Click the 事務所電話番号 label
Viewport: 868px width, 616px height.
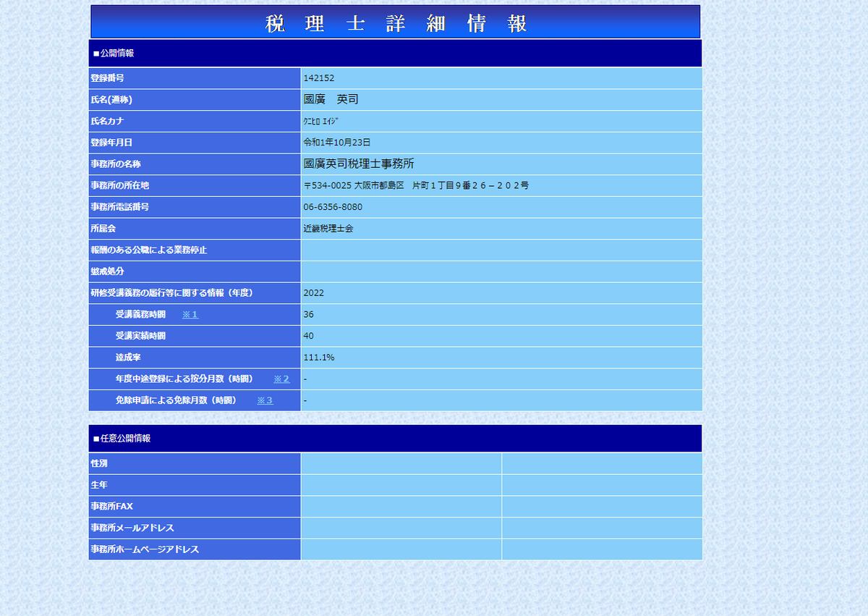tap(120, 207)
